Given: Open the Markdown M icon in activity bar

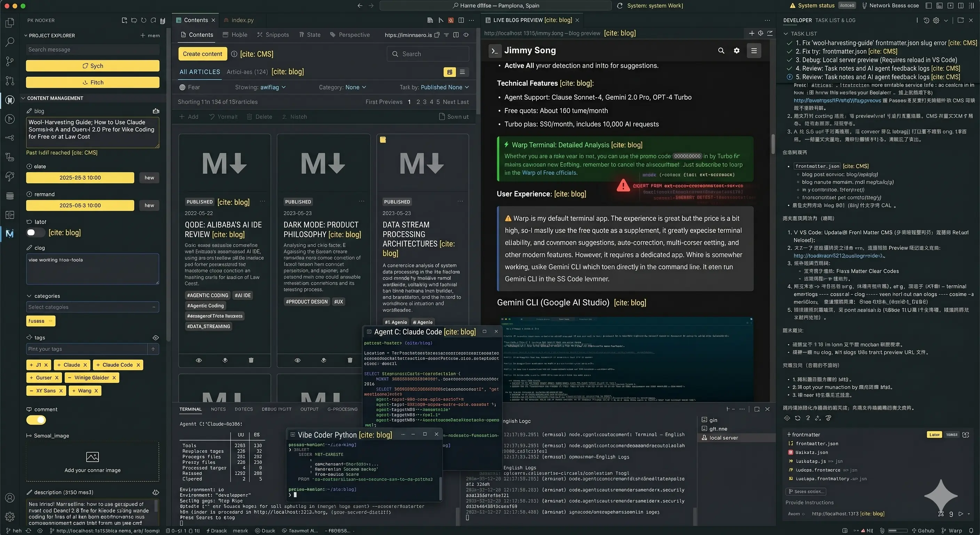Looking at the screenshot, I should 10,233.
